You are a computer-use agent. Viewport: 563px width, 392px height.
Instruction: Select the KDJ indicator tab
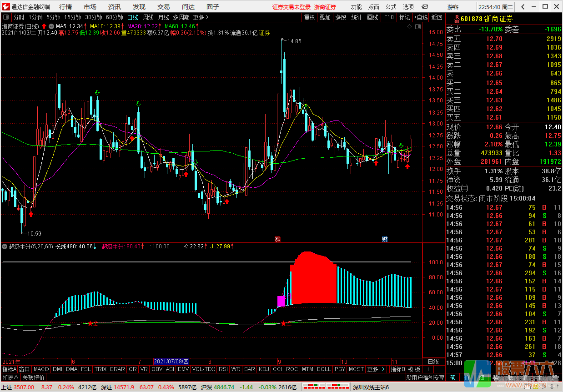click(264, 369)
